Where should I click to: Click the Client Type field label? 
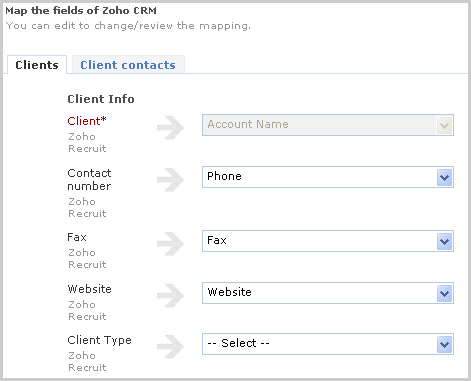click(99, 340)
